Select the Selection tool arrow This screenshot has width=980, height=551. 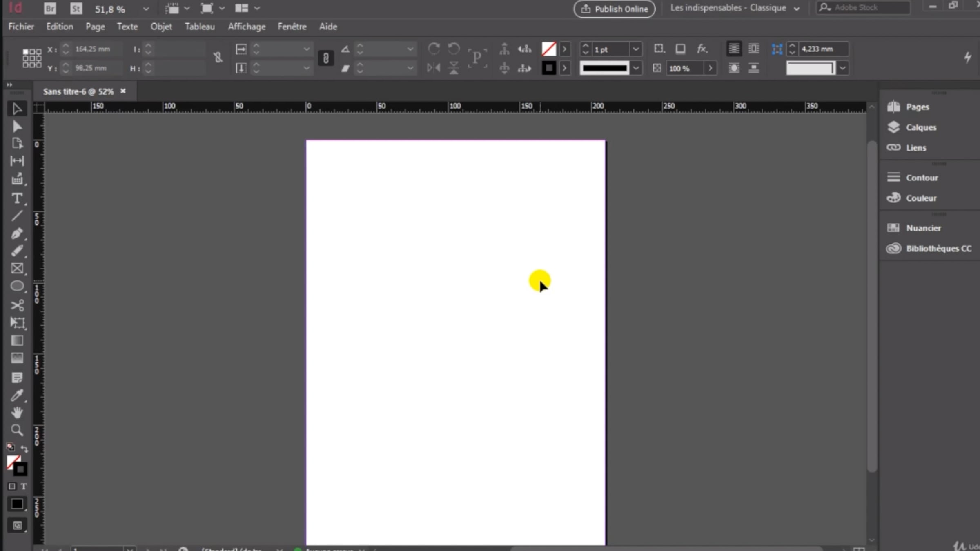pyautogui.click(x=17, y=109)
